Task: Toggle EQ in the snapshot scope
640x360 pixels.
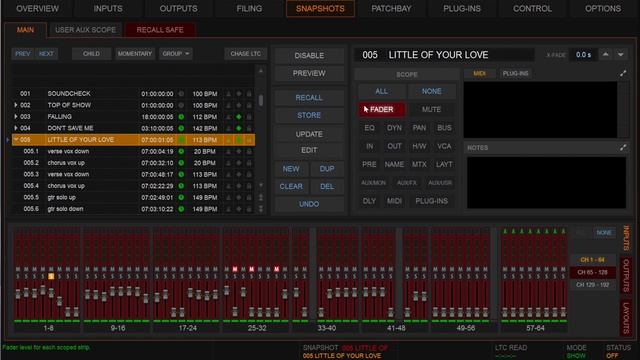Action: click(369, 128)
